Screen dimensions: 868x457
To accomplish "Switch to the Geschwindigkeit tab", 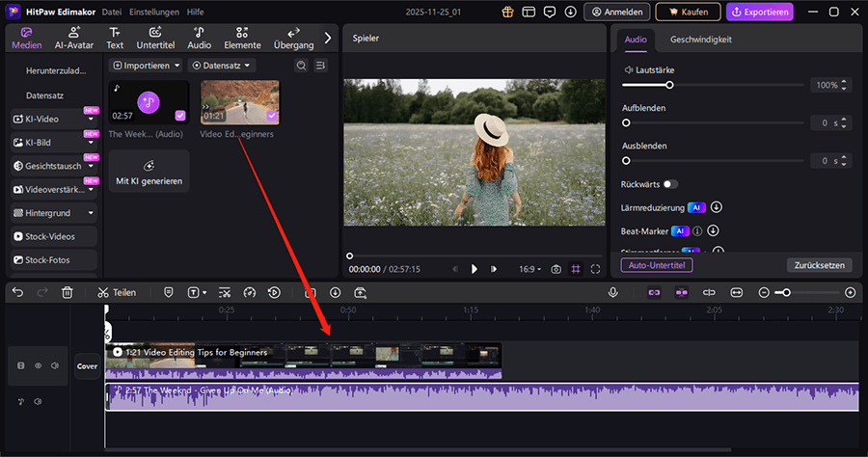I will point(701,40).
